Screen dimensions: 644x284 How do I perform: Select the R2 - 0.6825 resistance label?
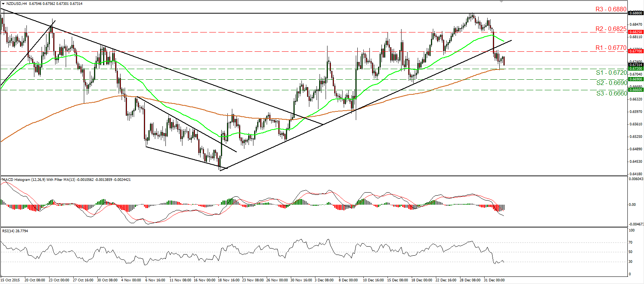611,29
